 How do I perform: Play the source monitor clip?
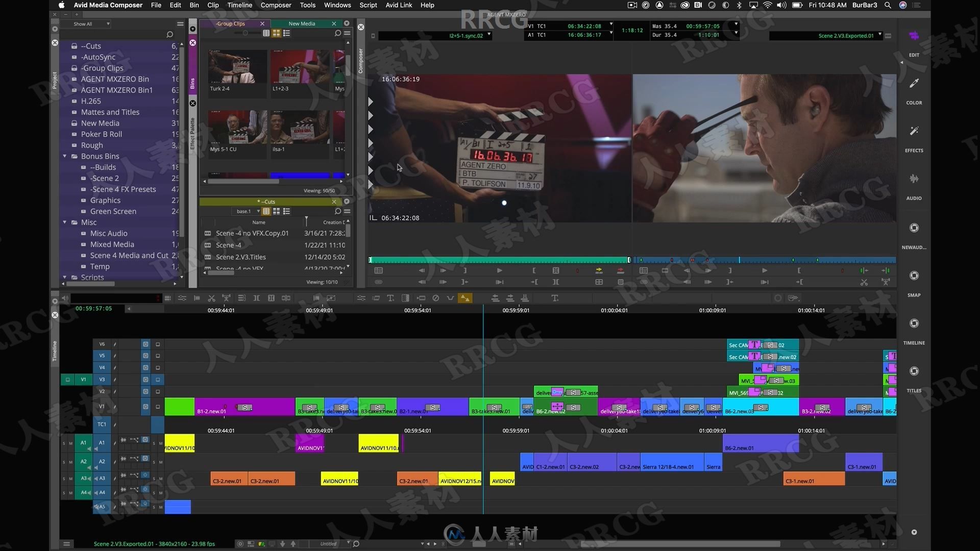tap(499, 270)
